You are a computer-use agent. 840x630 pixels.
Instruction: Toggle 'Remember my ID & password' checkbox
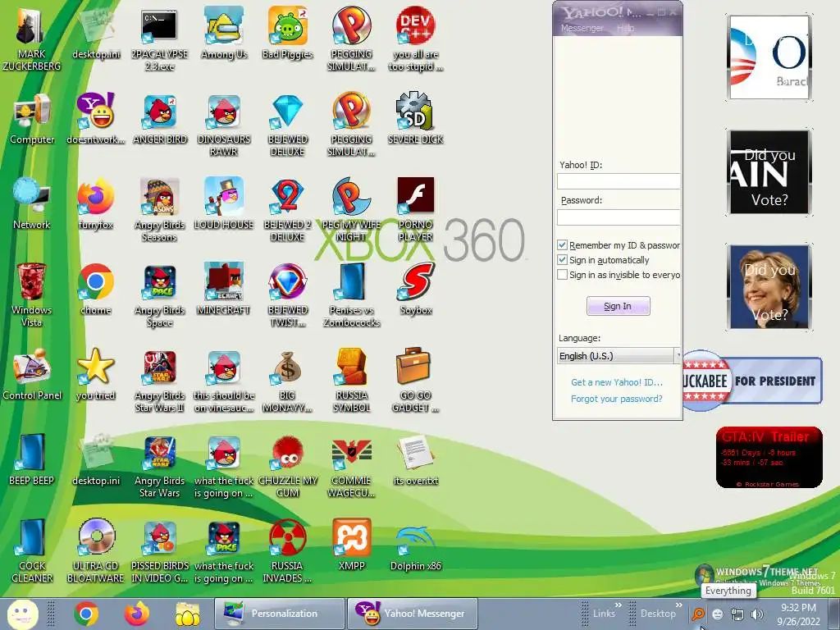click(562, 244)
